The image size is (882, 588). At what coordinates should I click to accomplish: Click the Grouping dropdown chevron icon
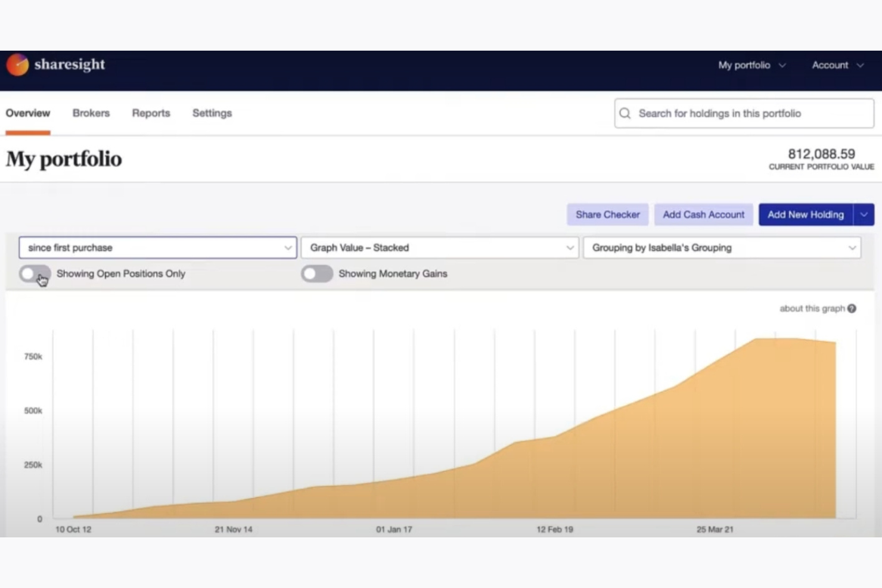tap(852, 247)
